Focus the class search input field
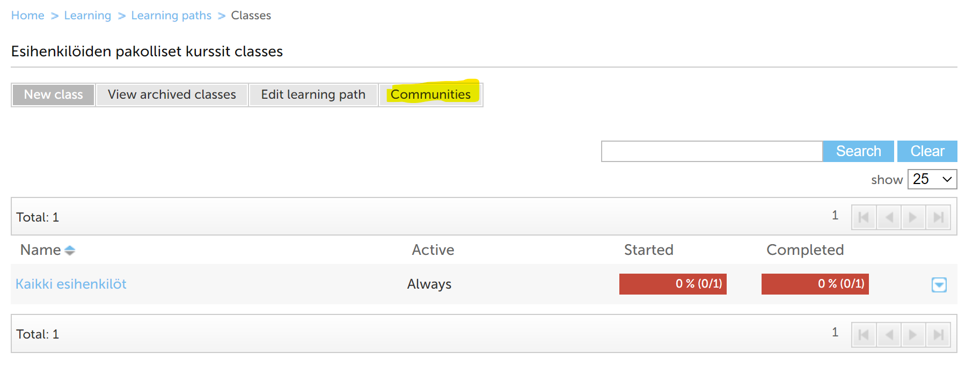The width and height of the screenshot is (980, 367). pos(712,151)
